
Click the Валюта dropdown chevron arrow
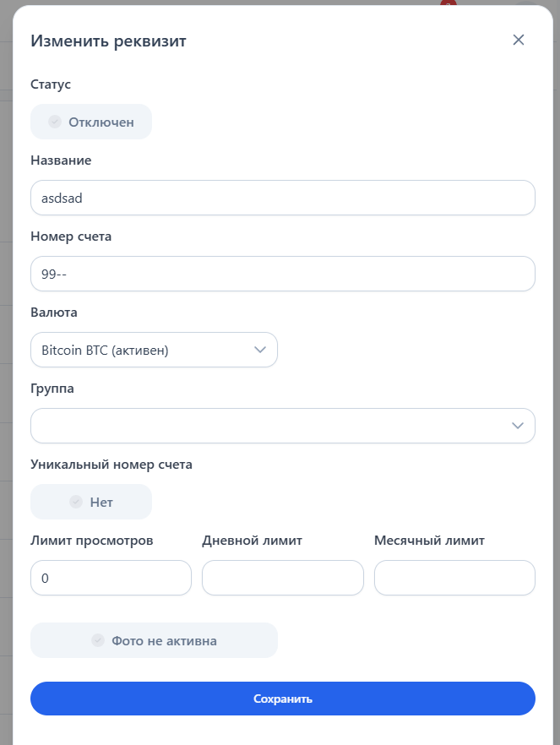pos(260,350)
